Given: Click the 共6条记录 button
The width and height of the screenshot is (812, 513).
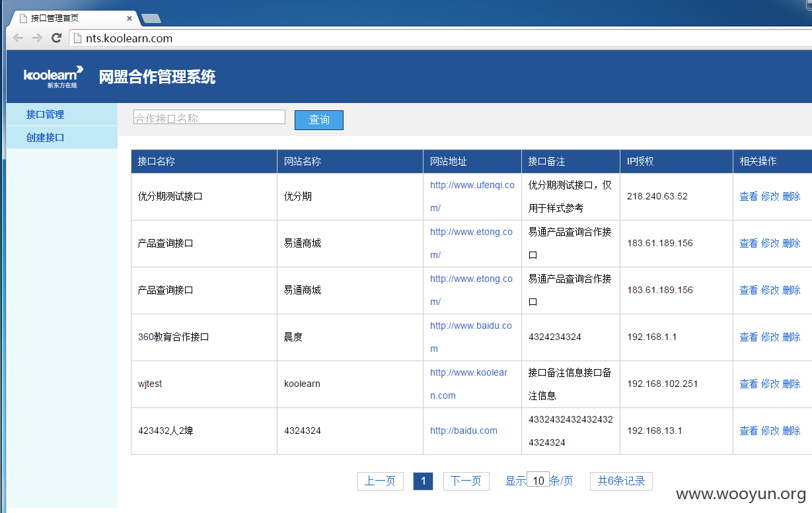Looking at the screenshot, I should tap(621, 481).
